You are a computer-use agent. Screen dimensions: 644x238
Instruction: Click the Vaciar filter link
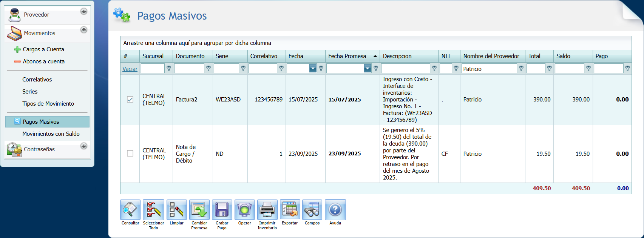click(130, 69)
